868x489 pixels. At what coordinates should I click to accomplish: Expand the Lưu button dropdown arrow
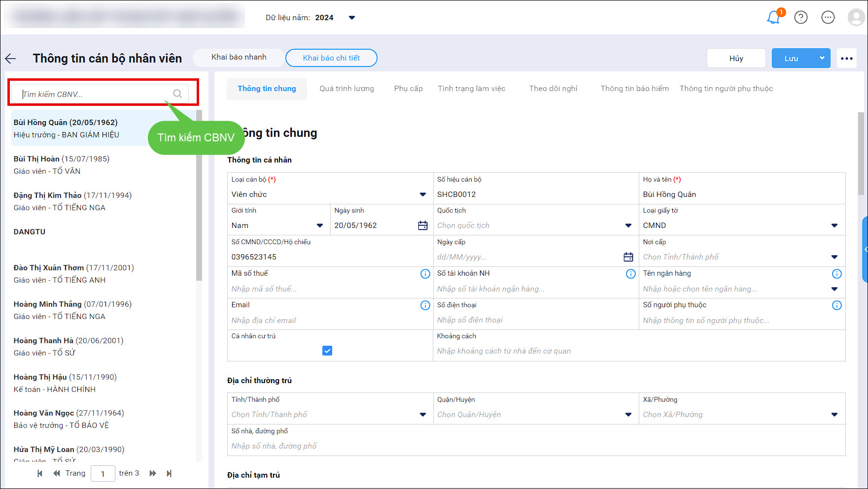coord(822,58)
